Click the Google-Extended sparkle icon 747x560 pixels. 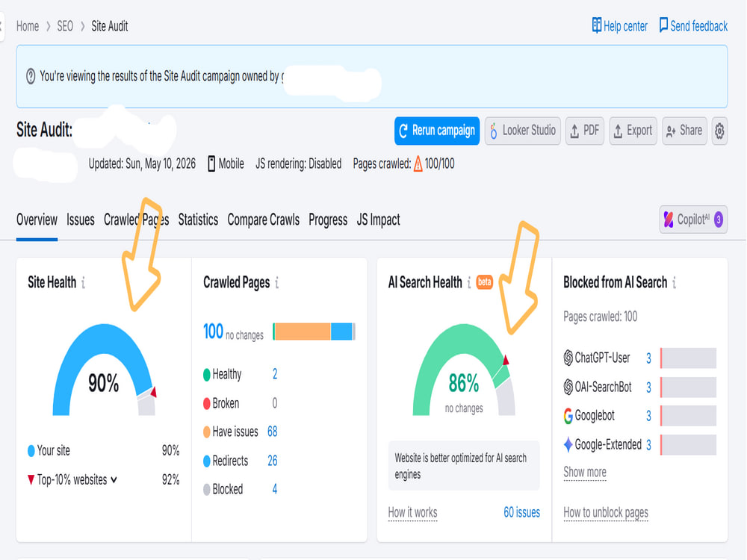coord(568,445)
